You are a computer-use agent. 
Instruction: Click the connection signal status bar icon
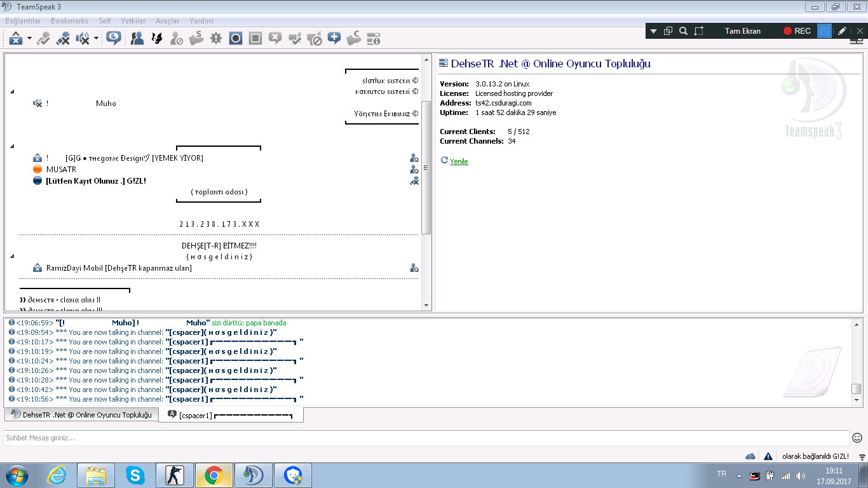[862, 457]
